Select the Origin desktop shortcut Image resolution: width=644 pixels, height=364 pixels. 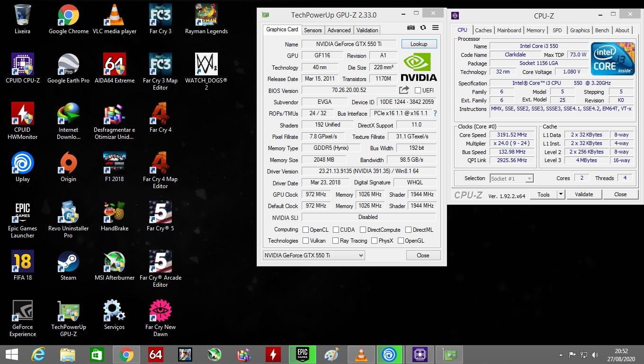coord(69,167)
